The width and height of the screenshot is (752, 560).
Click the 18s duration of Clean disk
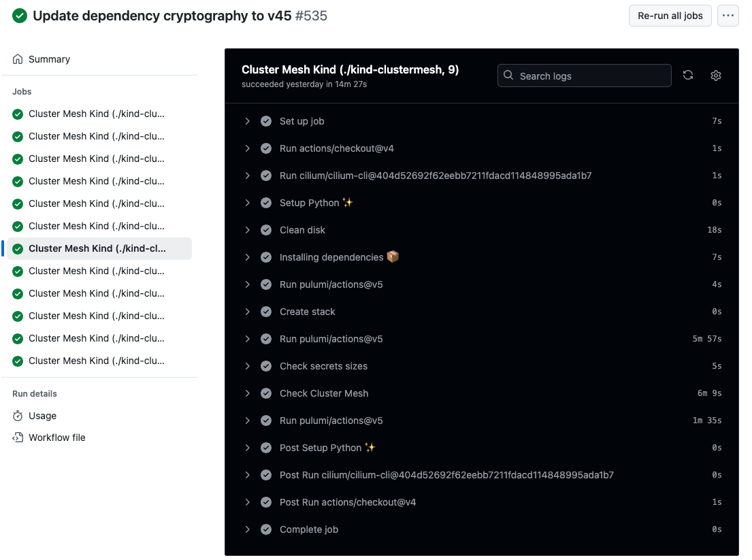[x=714, y=230]
